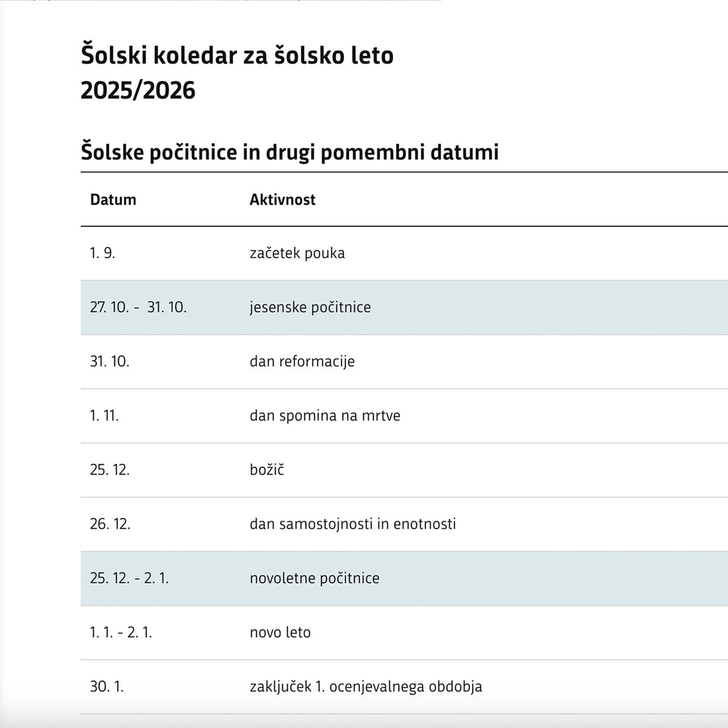Click the "dan spomina na mrtve" entry
This screenshot has width=728, height=728.
[324, 416]
